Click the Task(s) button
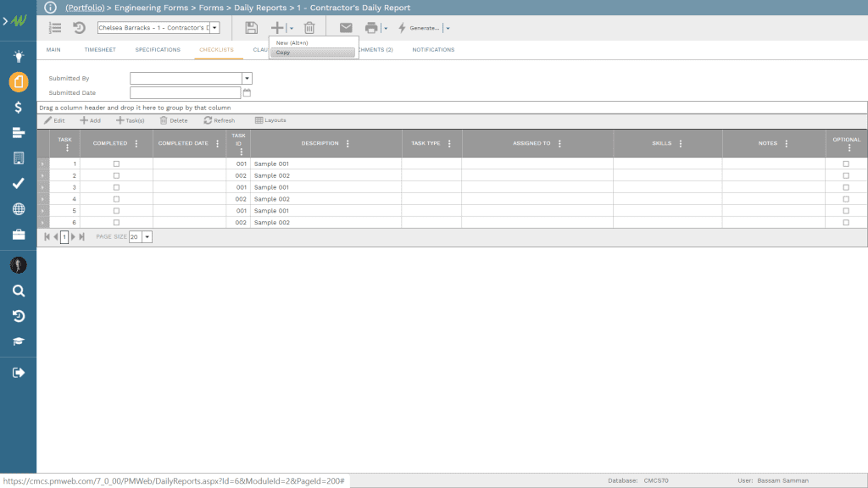 (x=130, y=120)
